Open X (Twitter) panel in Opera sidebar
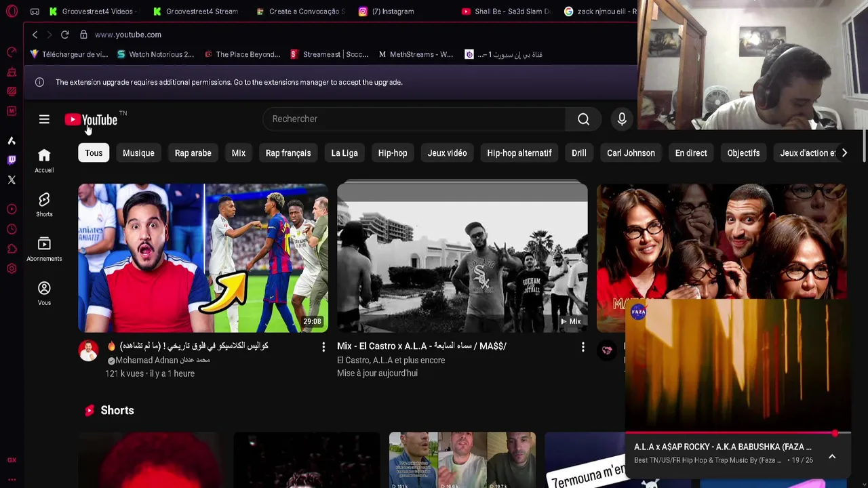 click(12, 180)
